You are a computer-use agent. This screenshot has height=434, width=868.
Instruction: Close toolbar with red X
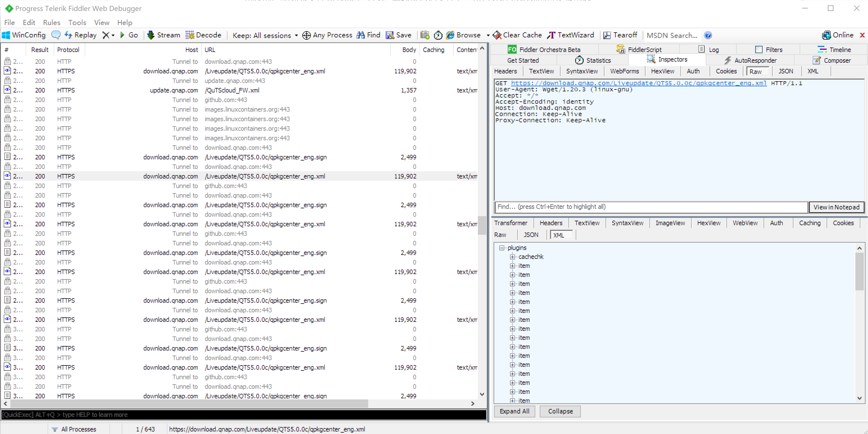[x=862, y=35]
